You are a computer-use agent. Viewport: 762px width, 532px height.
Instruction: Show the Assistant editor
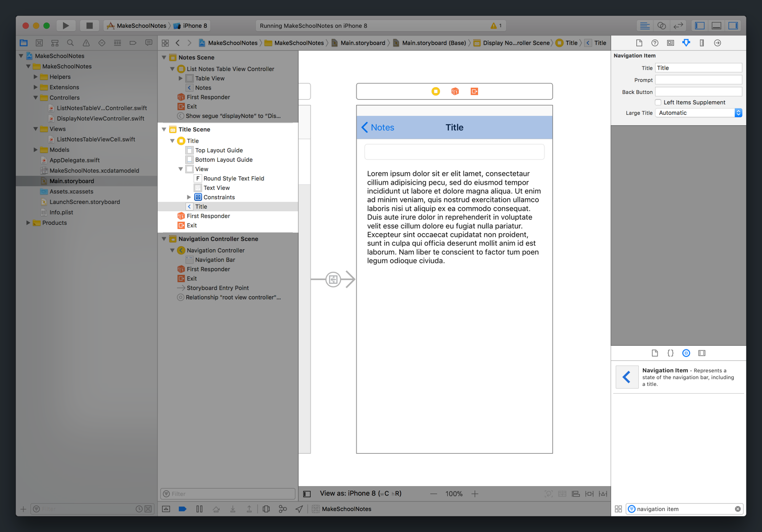[661, 26]
